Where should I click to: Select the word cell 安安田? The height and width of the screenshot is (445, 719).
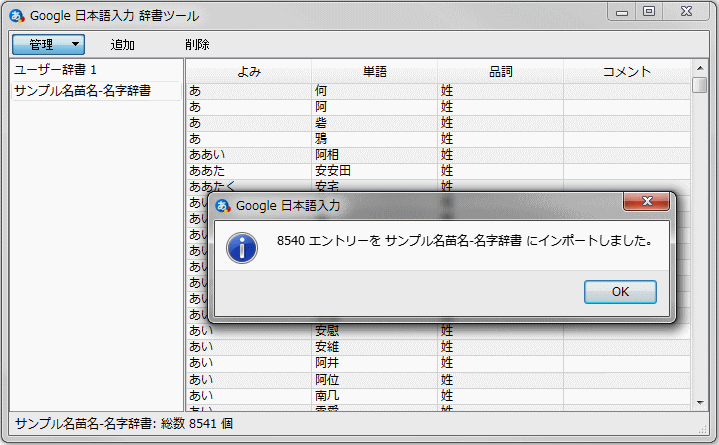coord(375,171)
